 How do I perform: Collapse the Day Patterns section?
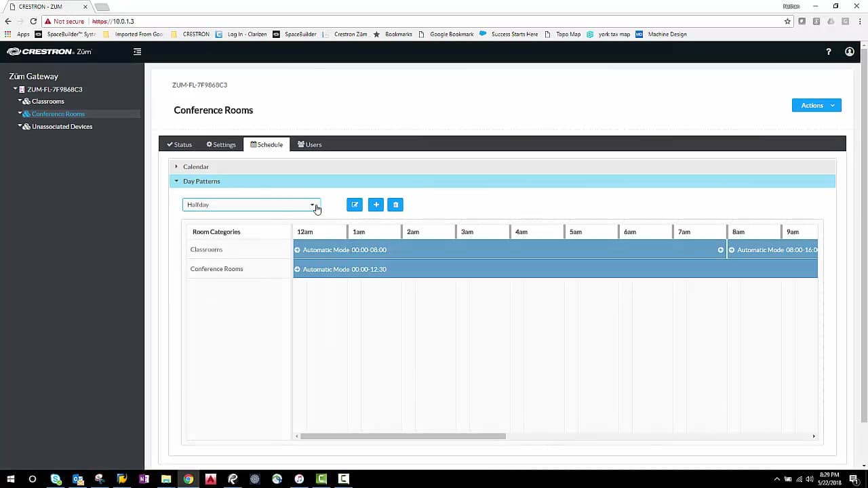(502, 181)
